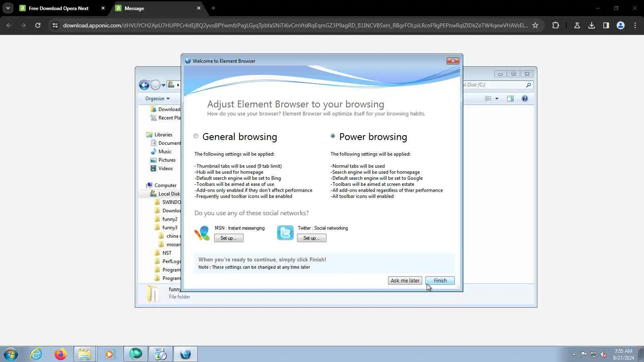Select $WINDOWS folder in Explorer tree
644x362 pixels.
(168, 202)
